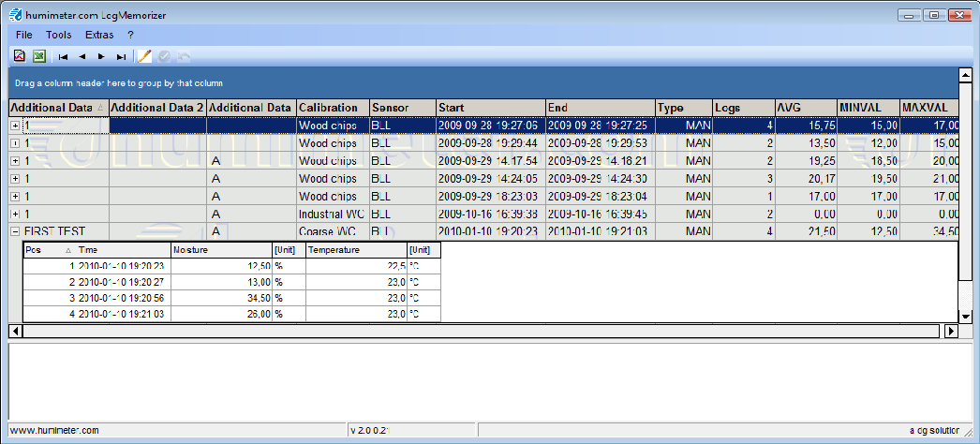Open the Tools menu

click(x=59, y=35)
